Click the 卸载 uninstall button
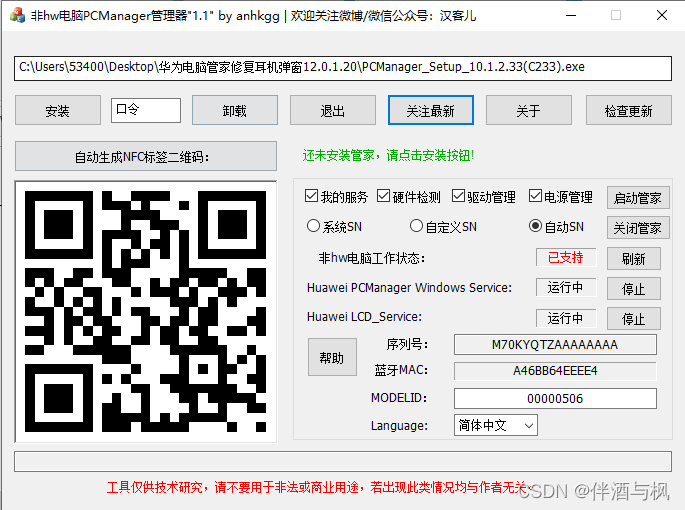This screenshot has width=685, height=510. click(235, 111)
